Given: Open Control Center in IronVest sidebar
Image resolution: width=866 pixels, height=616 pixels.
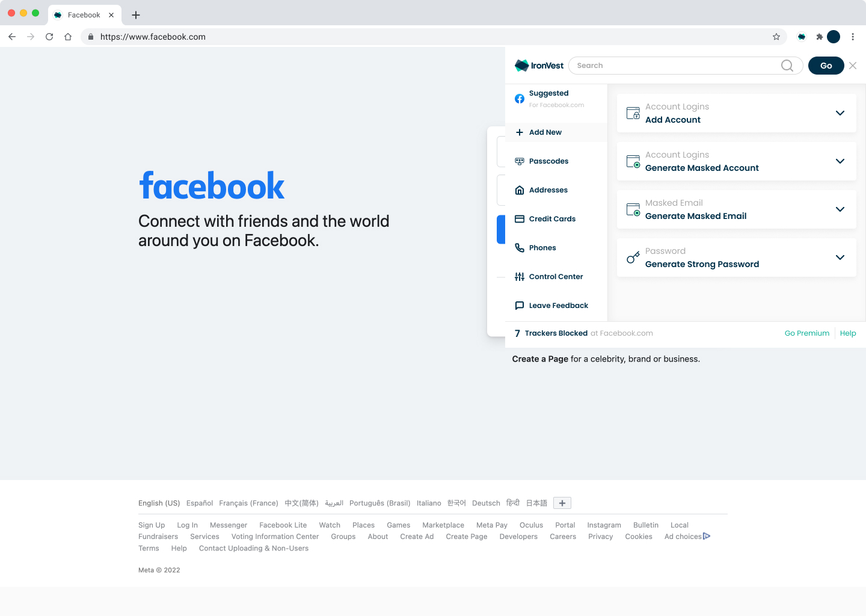Looking at the screenshot, I should pyautogui.click(x=556, y=277).
